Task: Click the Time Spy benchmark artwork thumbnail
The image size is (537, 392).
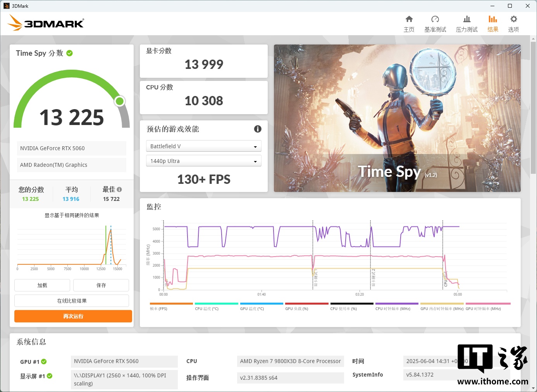Action: click(x=397, y=118)
